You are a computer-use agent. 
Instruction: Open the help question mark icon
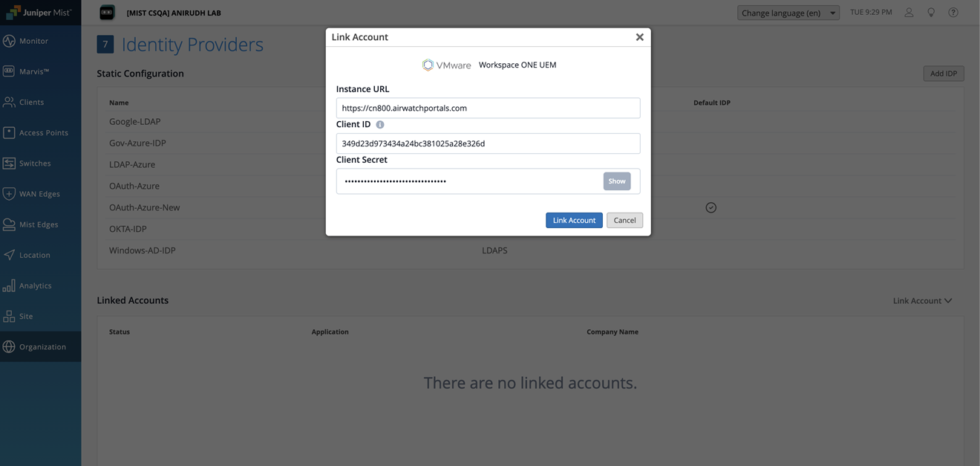[x=953, y=13]
